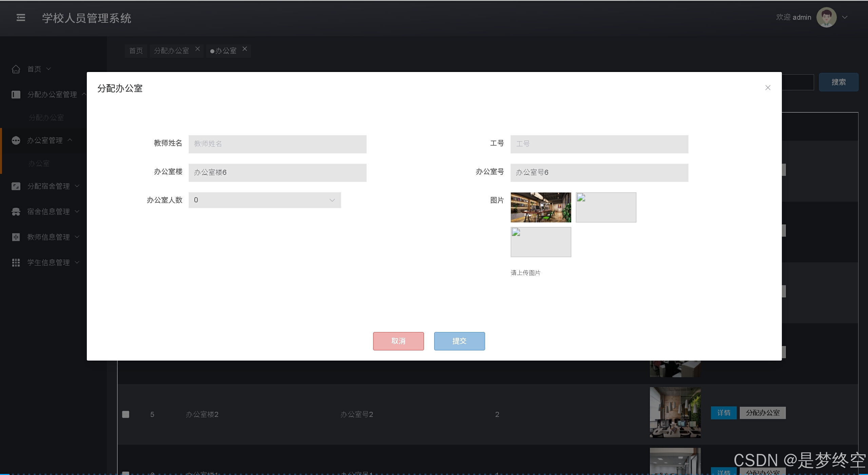Click the 教师姓名 input field
This screenshot has height=475, width=868.
(x=277, y=144)
